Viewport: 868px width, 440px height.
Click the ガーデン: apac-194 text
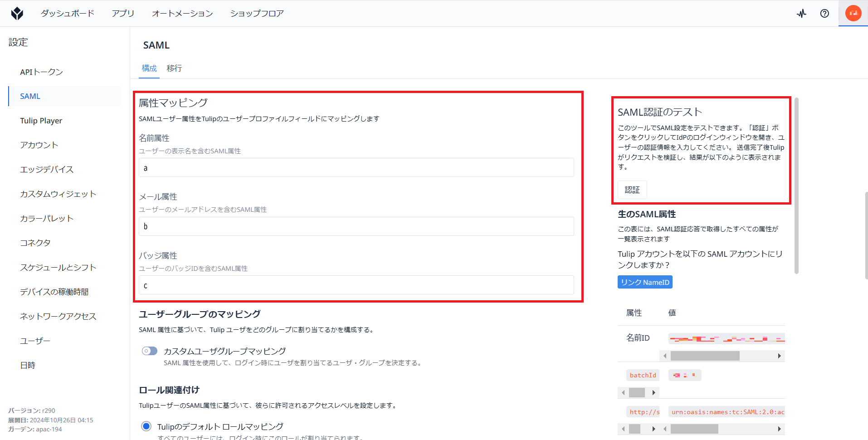[35, 429]
